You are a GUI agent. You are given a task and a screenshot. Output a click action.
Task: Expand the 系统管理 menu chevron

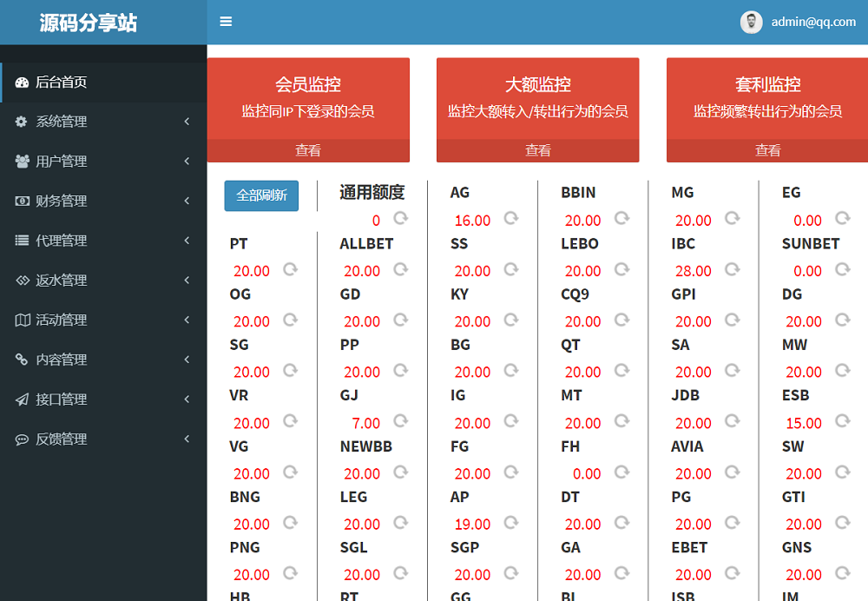187,122
